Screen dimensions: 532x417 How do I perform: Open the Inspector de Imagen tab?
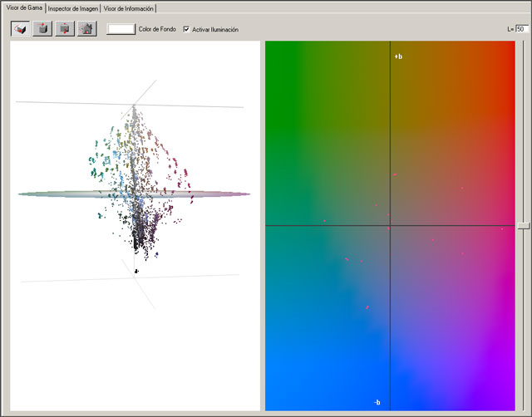pos(72,7)
